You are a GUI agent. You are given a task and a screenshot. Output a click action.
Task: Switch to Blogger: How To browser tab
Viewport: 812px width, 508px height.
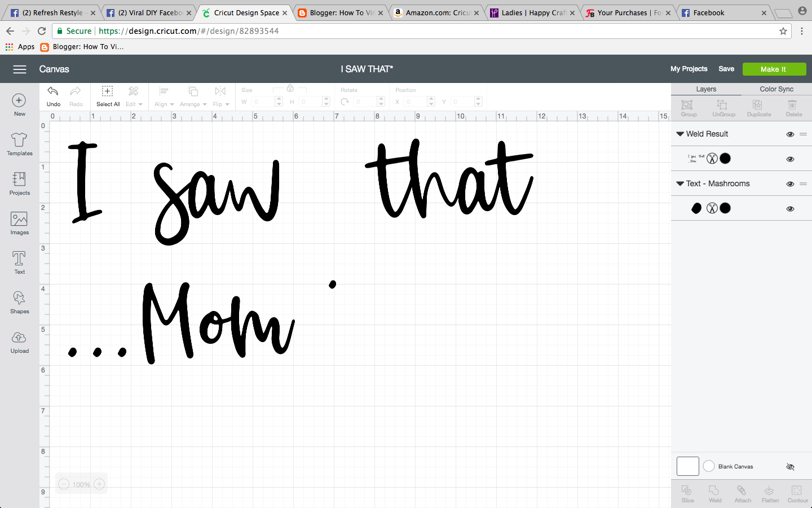(x=341, y=12)
